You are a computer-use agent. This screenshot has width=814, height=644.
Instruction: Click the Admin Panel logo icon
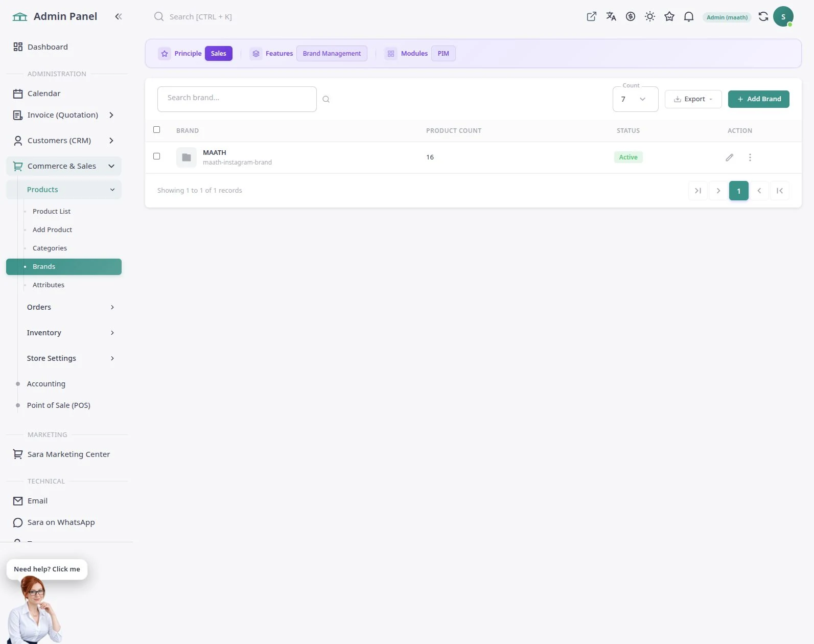pyautogui.click(x=20, y=17)
